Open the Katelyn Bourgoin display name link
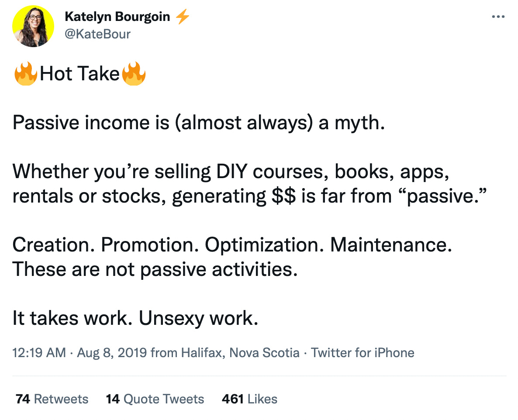Viewport: 518px width, 420px height. point(117,17)
